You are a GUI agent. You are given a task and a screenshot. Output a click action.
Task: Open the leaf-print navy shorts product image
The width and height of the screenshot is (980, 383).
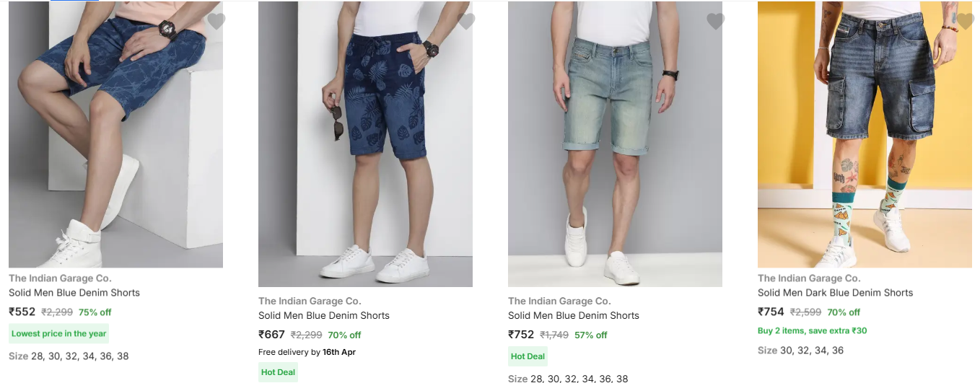[x=365, y=144]
